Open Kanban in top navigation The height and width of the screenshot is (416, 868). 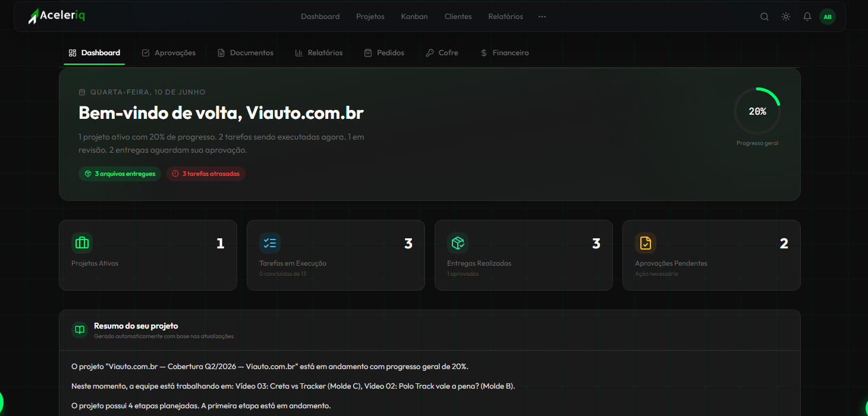pyautogui.click(x=414, y=17)
